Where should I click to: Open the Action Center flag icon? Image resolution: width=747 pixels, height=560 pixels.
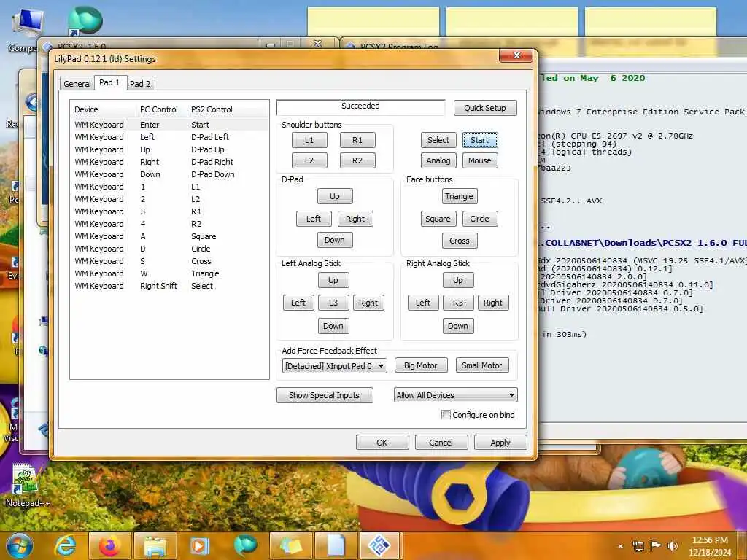pos(656,545)
